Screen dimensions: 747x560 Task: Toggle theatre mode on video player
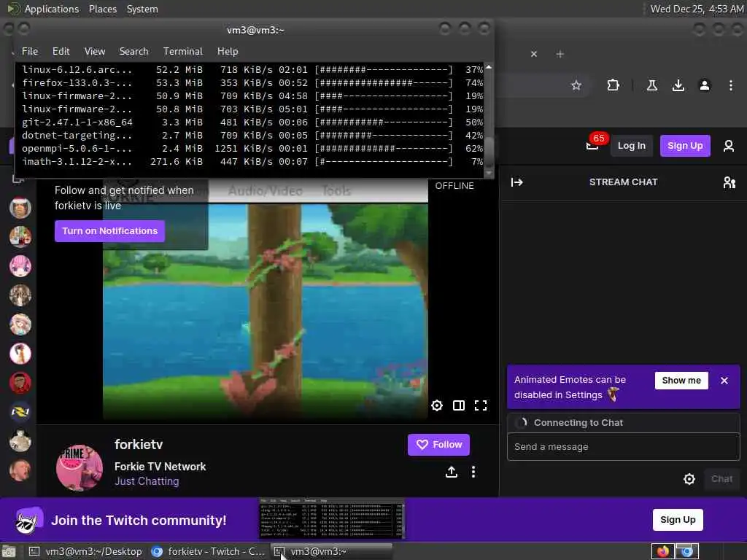point(459,405)
